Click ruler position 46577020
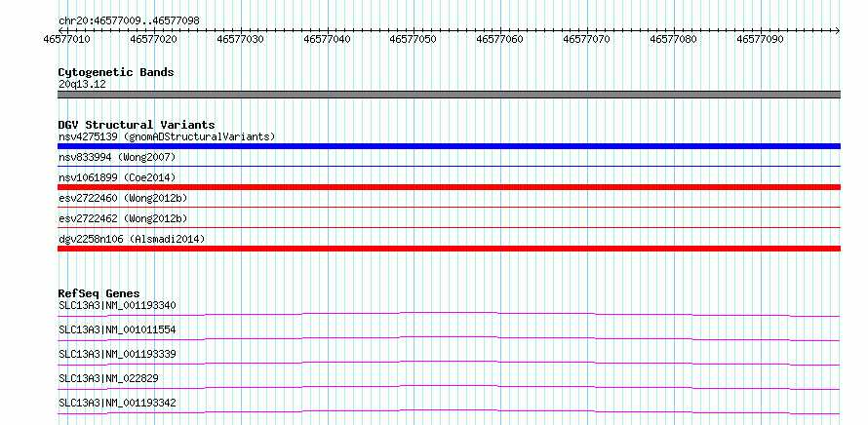This screenshot has width=868, height=425. (x=153, y=39)
